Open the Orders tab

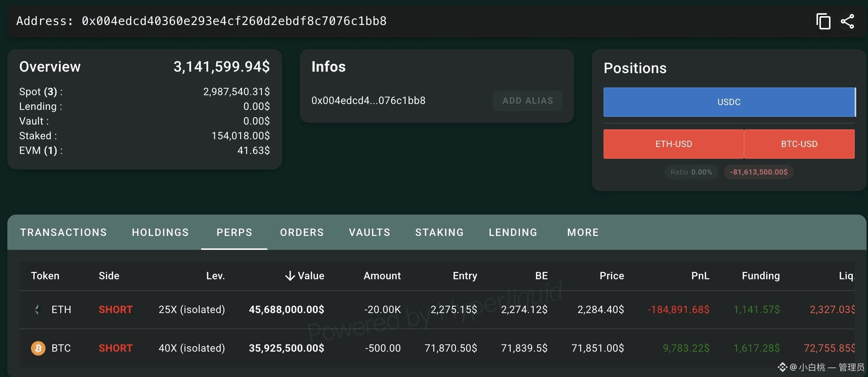[x=302, y=232]
